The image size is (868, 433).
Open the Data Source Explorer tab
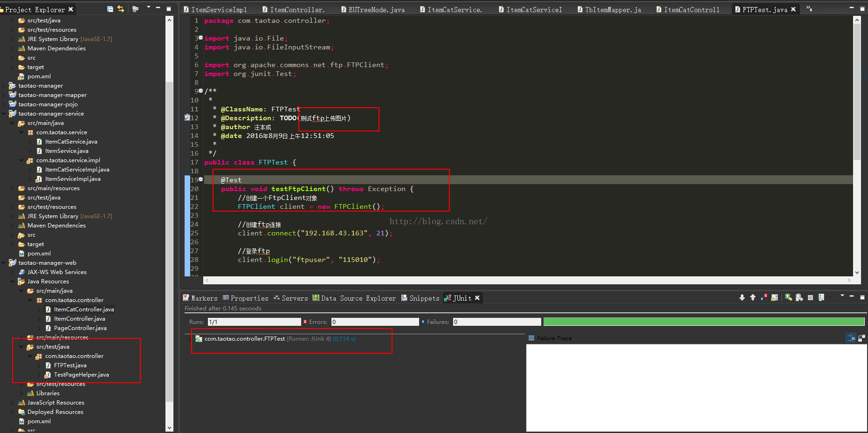(354, 298)
